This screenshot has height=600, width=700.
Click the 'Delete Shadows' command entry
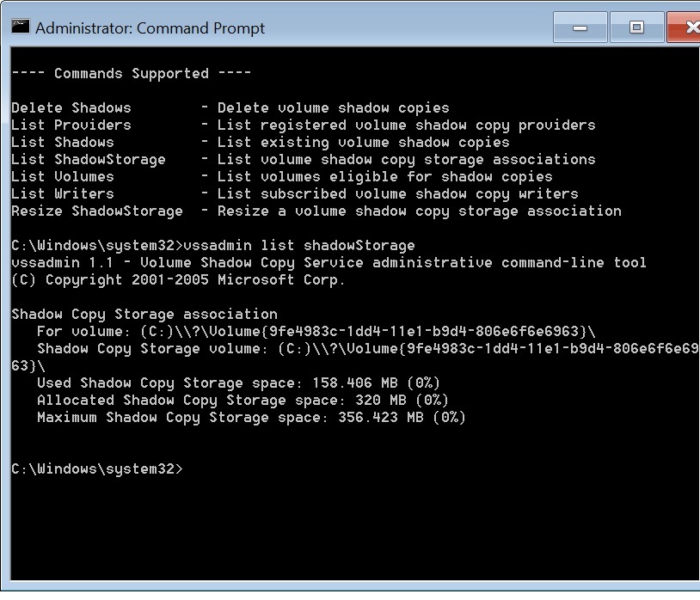tap(71, 108)
